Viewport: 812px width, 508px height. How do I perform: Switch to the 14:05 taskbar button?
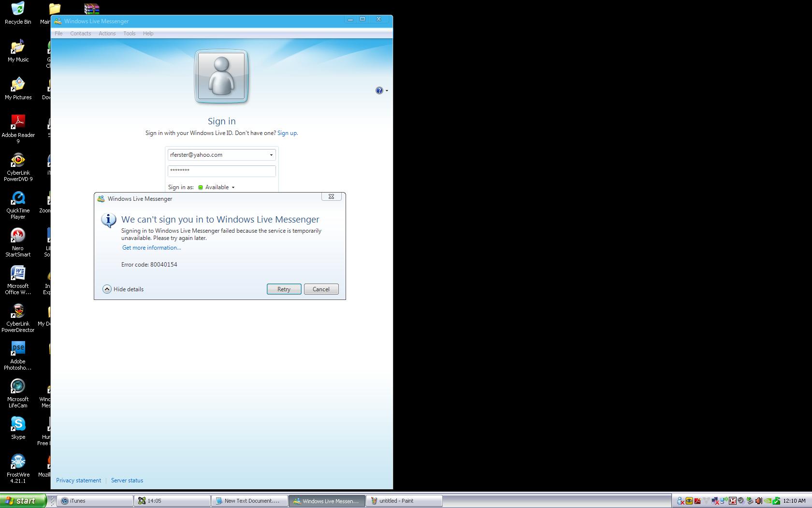pos(173,501)
